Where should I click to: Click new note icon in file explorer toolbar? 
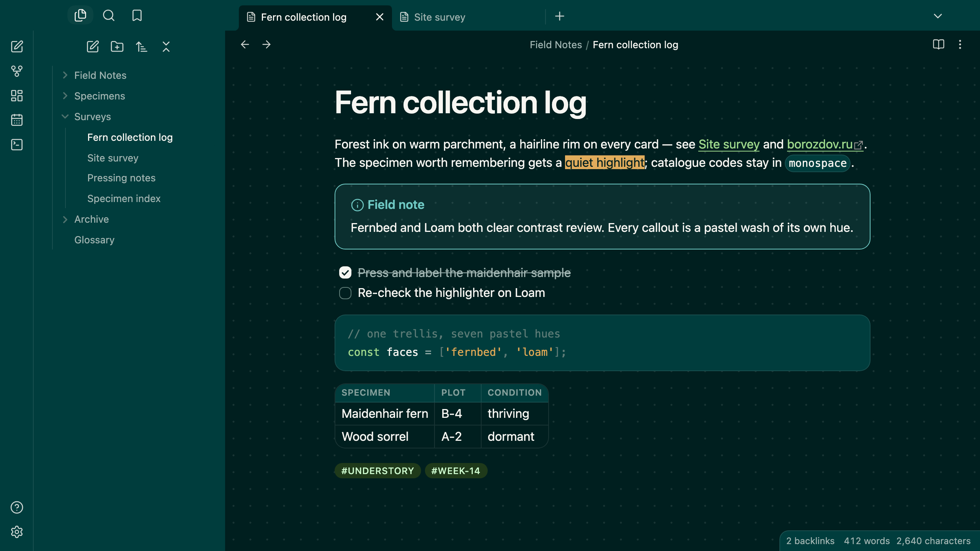click(93, 47)
